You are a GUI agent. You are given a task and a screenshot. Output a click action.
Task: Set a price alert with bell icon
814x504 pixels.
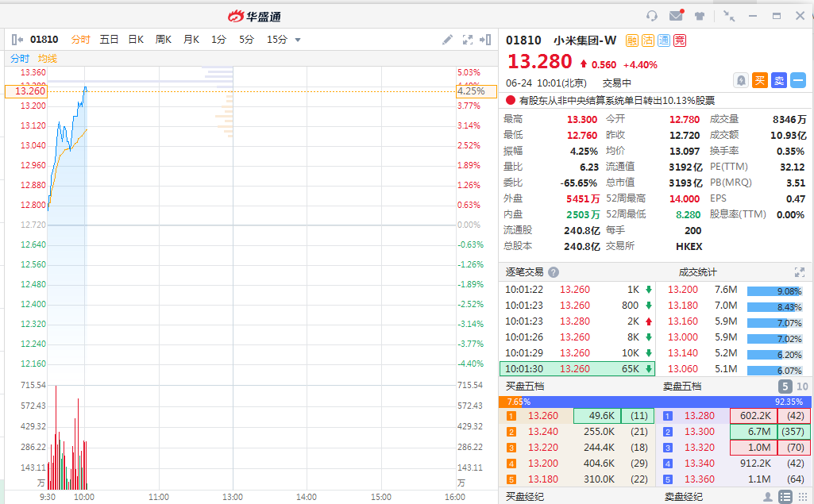741,80
